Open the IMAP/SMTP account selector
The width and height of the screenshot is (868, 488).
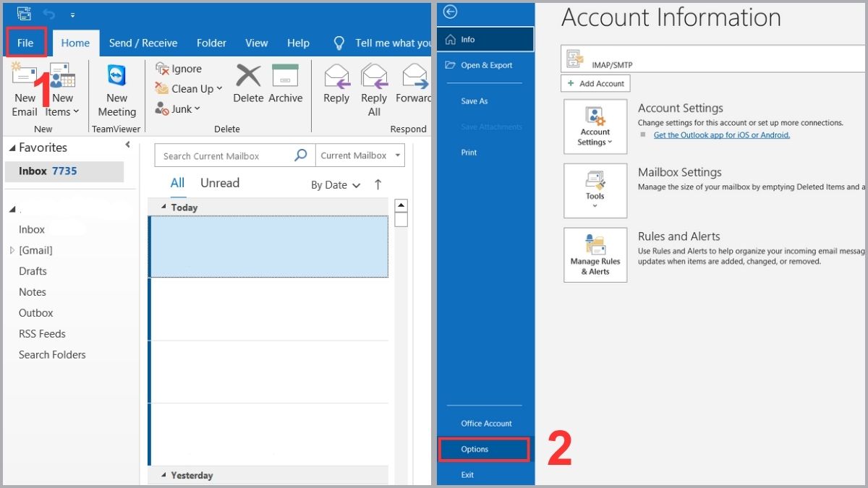[x=712, y=59]
